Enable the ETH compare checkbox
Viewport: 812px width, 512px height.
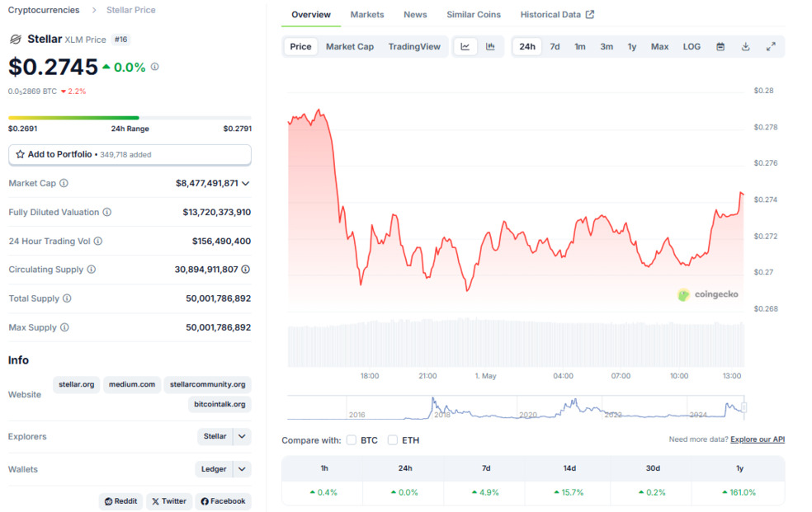pos(393,440)
